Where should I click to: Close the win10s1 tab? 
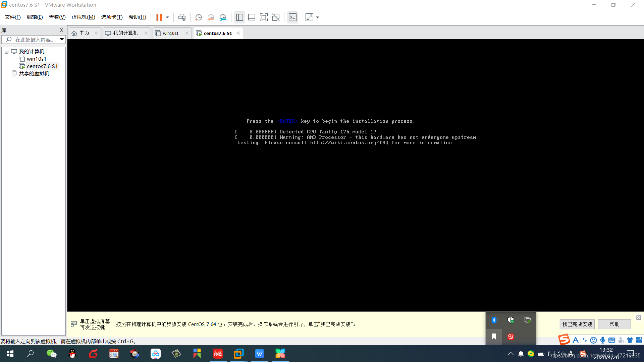pos(187,33)
